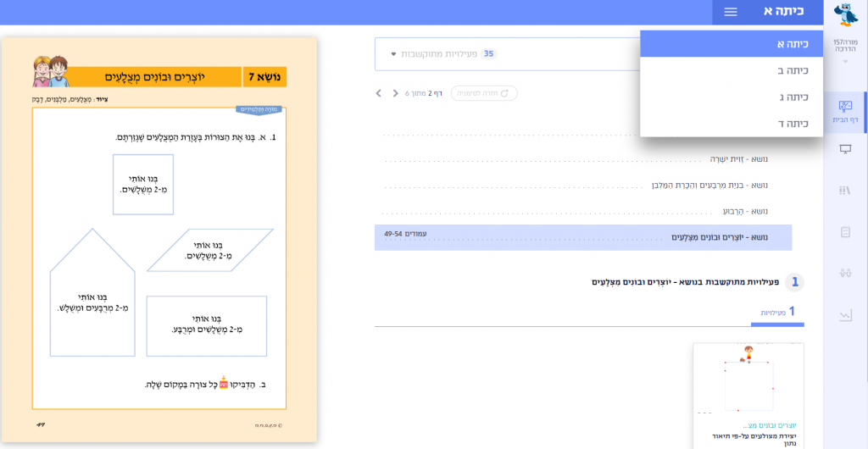
Task: Go to the previous page with the right-pointing arrow
Action: 396,93
